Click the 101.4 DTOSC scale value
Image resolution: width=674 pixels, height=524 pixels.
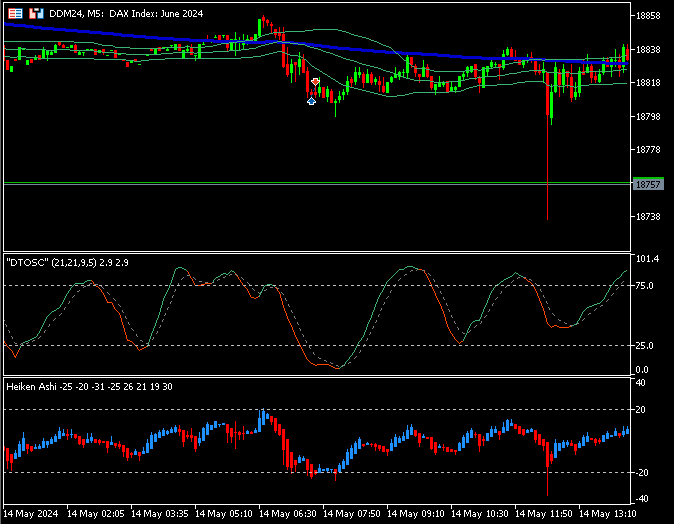pyautogui.click(x=647, y=259)
